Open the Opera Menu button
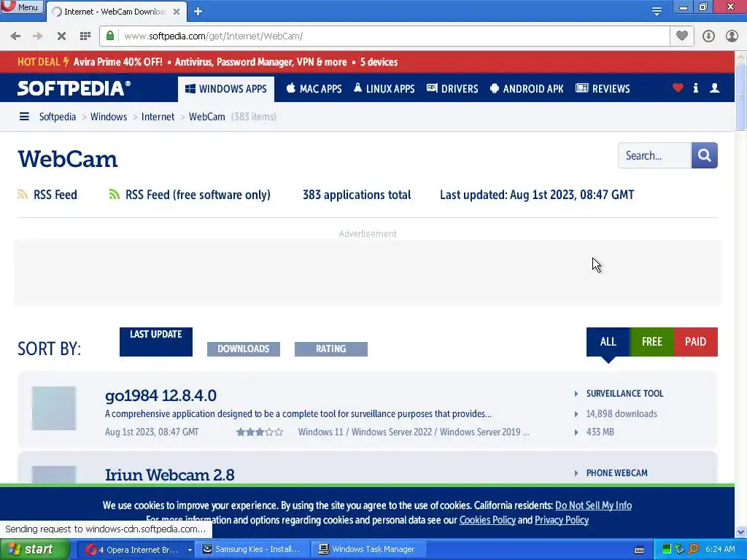Image resolution: width=747 pixels, height=560 pixels. coord(21,7)
